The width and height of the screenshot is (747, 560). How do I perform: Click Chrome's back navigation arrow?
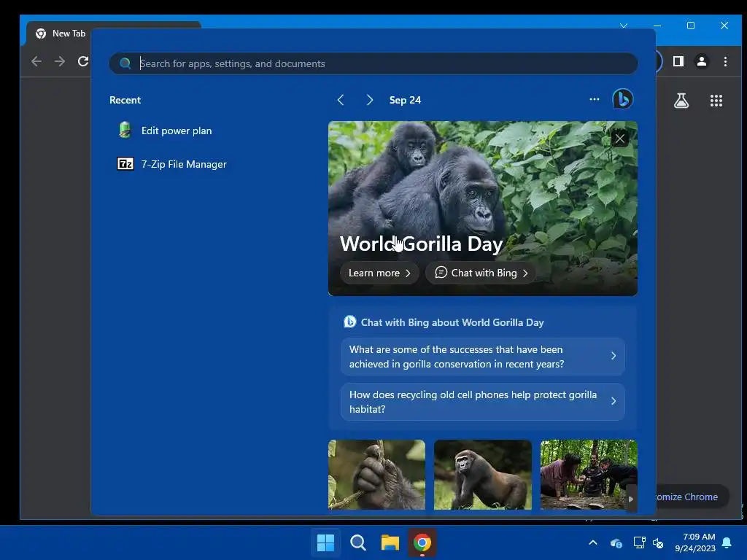coord(36,61)
